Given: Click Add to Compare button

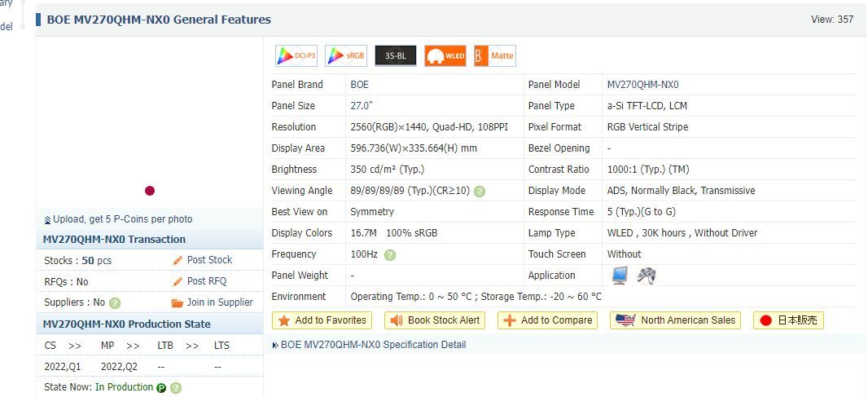Looking at the screenshot, I should (547, 320).
